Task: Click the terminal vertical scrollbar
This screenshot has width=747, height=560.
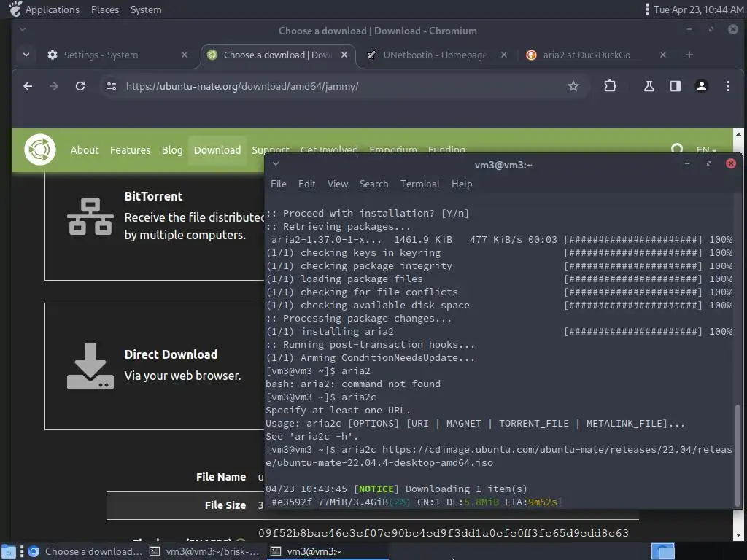Action: 738,456
